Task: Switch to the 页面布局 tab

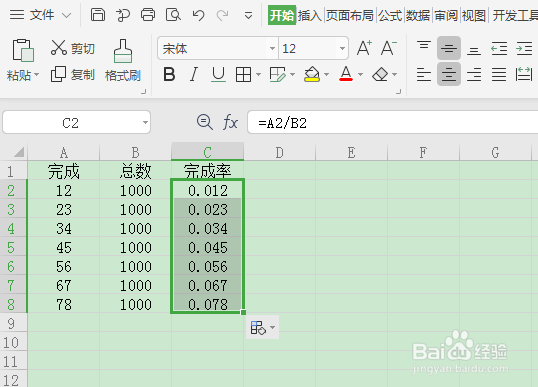Action: click(350, 15)
